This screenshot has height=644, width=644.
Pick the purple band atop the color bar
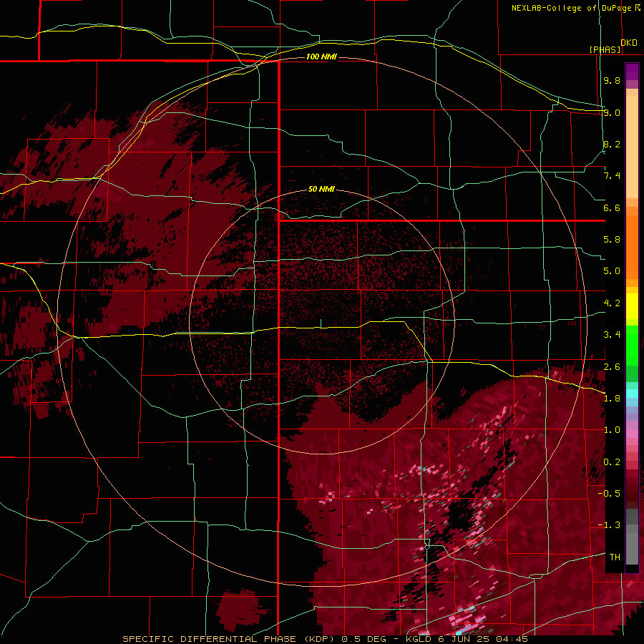click(x=632, y=72)
